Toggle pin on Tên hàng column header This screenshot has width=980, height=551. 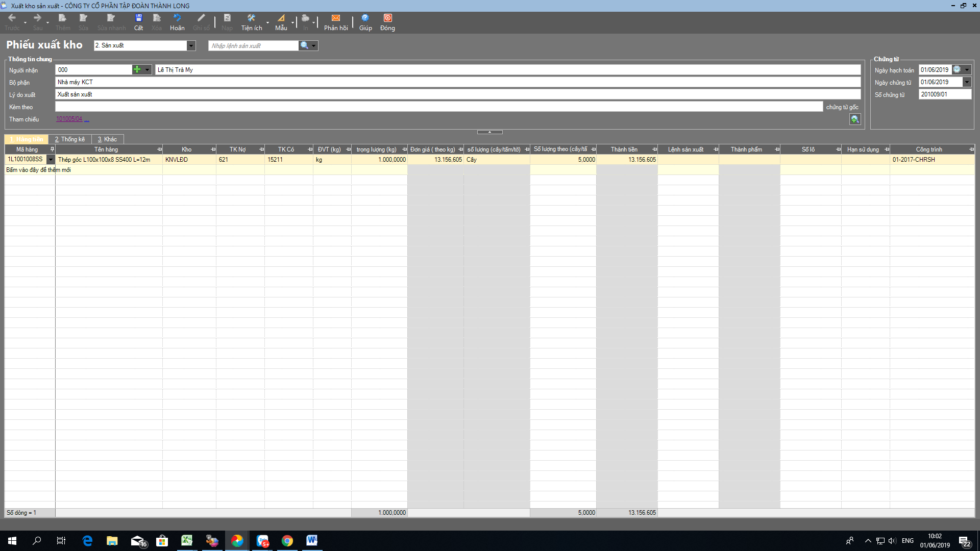pos(160,149)
